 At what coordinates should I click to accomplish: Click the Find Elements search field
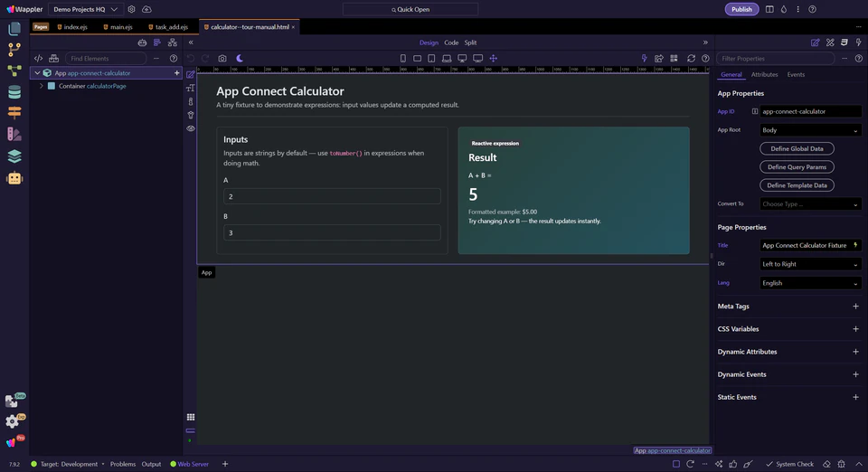point(106,58)
